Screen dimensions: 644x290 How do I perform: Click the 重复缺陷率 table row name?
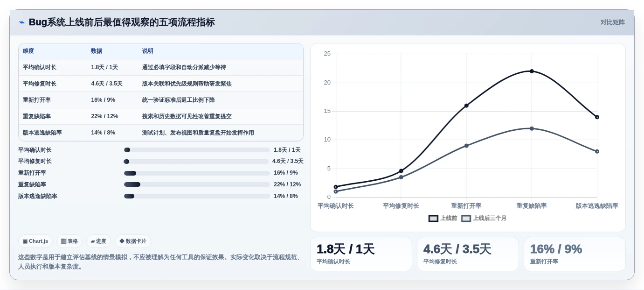[37, 116]
